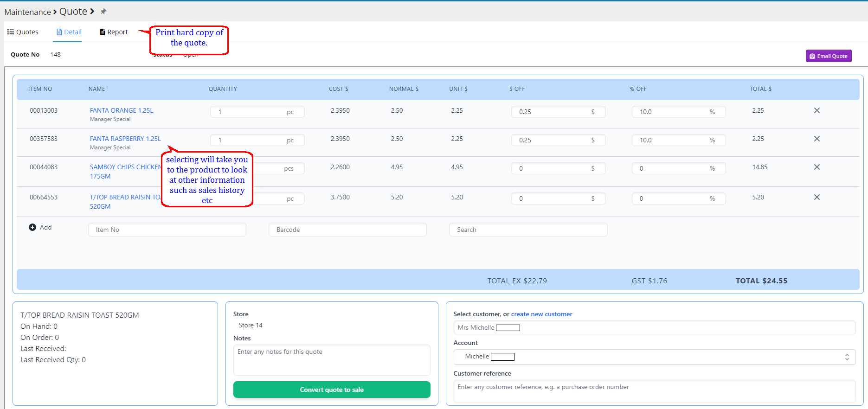This screenshot has height=409, width=868.
Task: Click the GST $1.76 value
Action: (649, 281)
